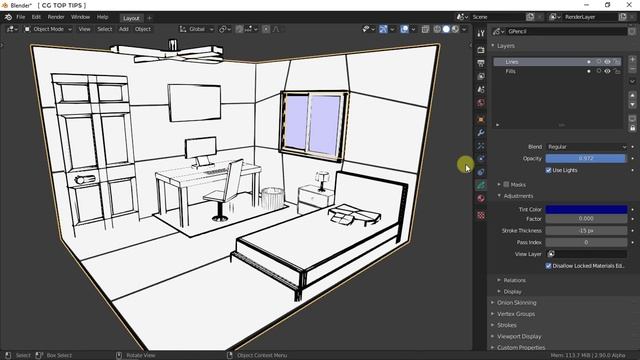
Task: Open the Modifiers wrench tab
Action: [x=481, y=133]
